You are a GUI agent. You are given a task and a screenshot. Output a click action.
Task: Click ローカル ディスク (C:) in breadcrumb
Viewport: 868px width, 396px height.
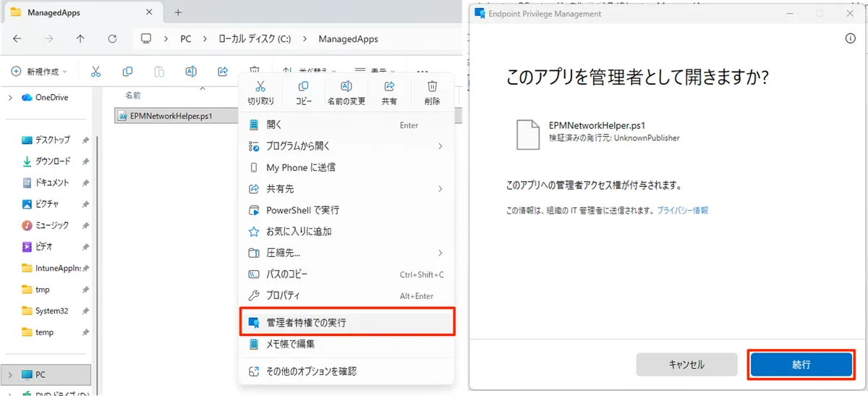(255, 39)
